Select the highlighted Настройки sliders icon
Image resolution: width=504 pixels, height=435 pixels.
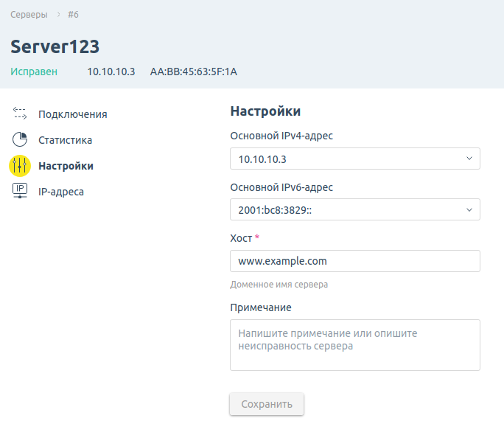coord(20,165)
